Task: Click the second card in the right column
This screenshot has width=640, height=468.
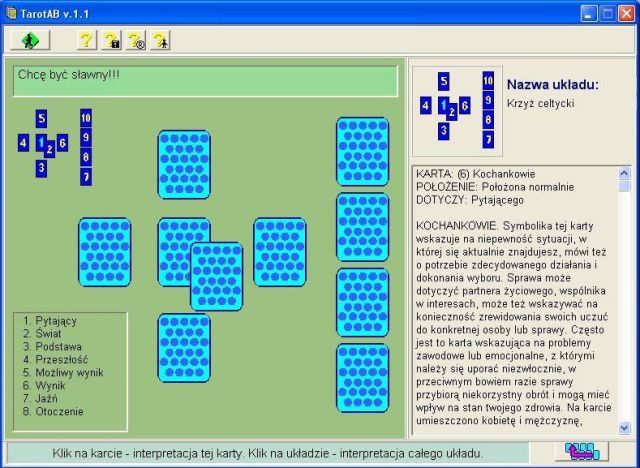Action: [362, 227]
